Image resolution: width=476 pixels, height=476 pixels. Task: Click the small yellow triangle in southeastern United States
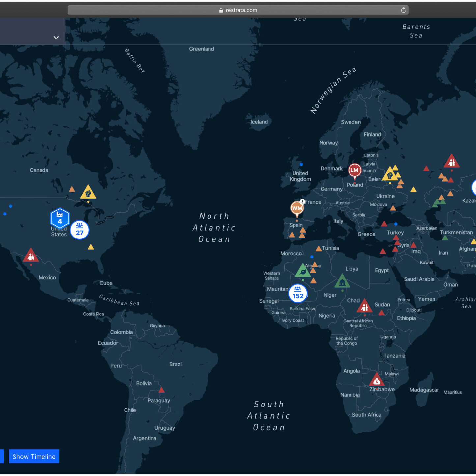[x=91, y=247]
